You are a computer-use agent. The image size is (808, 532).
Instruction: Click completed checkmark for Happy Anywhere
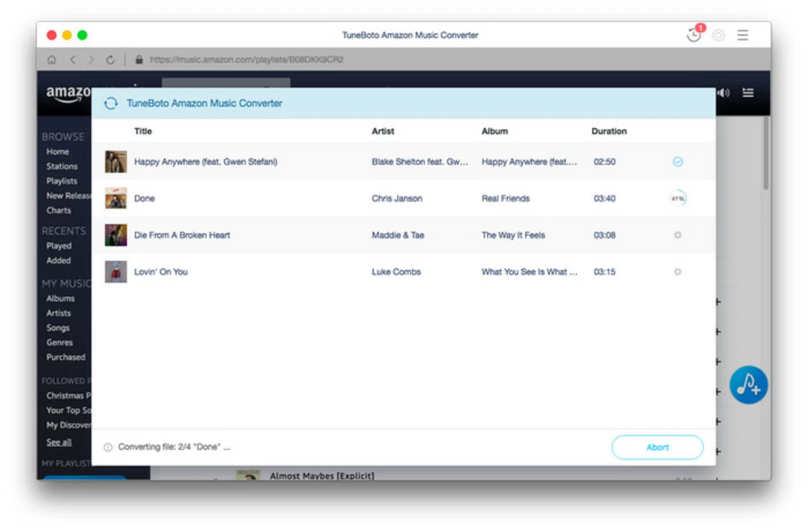point(678,162)
